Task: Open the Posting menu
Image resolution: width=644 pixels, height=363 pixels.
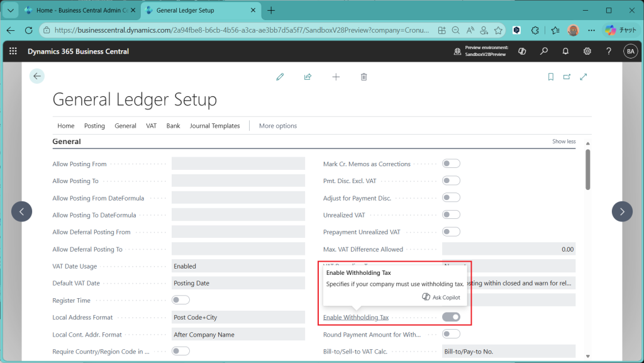Action: [94, 126]
